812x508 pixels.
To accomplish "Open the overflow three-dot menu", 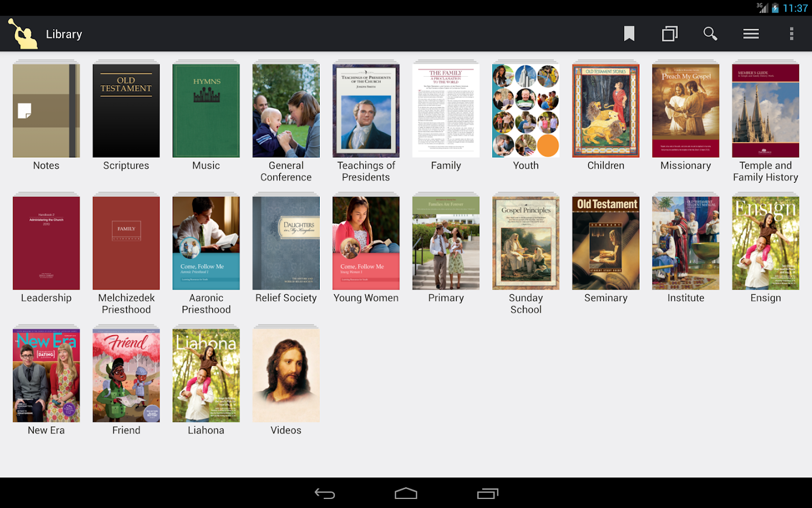I will 792,34.
